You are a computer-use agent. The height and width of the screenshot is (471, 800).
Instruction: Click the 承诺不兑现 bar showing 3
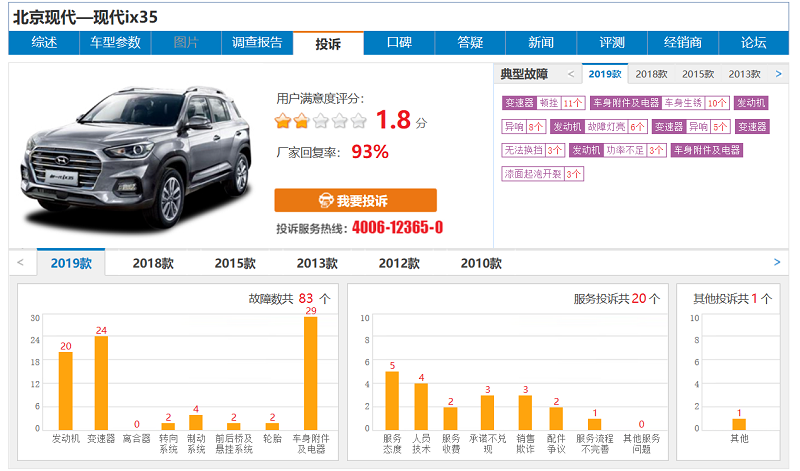(x=487, y=413)
